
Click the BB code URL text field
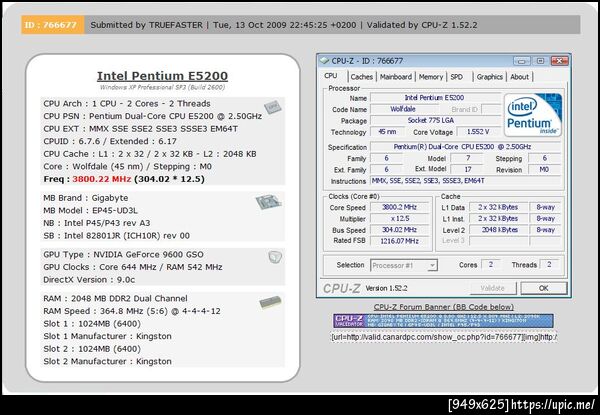click(x=444, y=337)
